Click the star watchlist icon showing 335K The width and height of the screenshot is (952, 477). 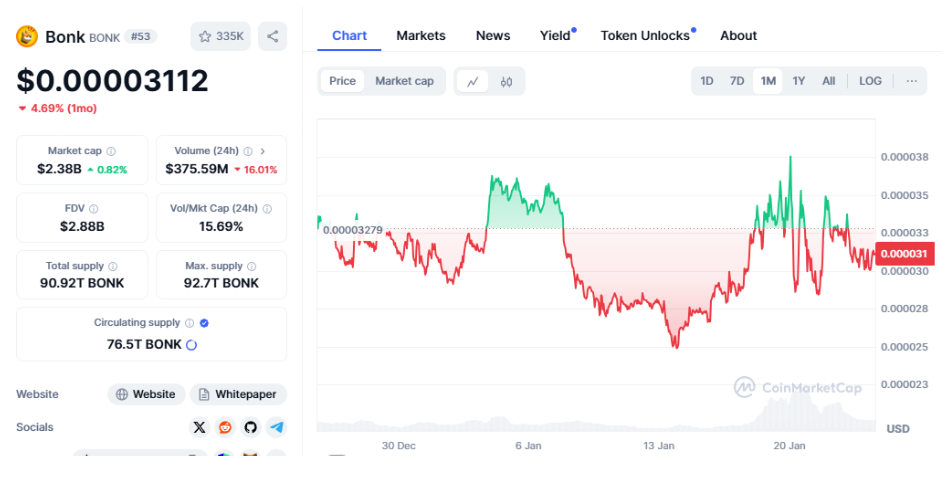click(220, 36)
